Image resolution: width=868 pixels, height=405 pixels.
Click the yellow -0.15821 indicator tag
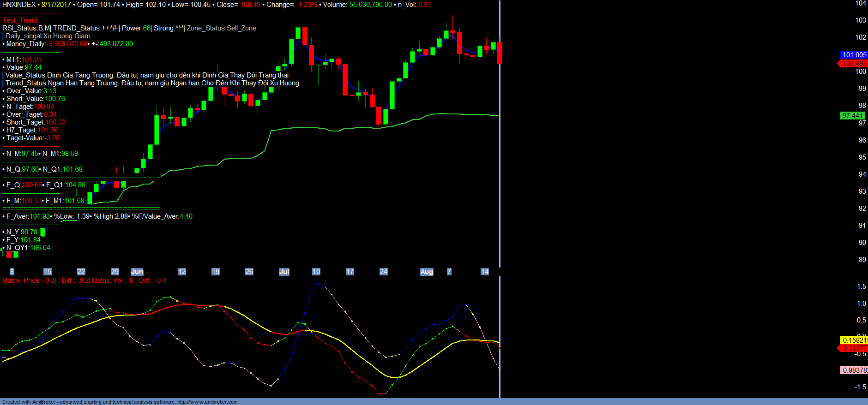click(x=854, y=340)
